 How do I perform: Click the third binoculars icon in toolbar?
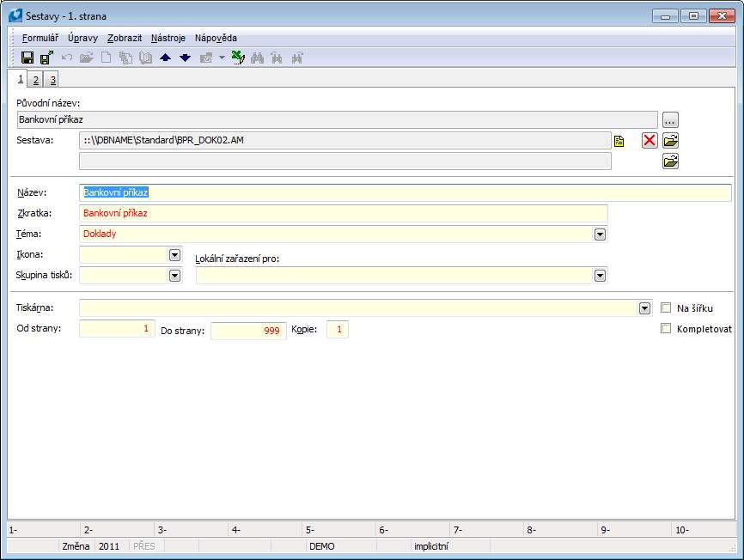pyautogui.click(x=297, y=58)
